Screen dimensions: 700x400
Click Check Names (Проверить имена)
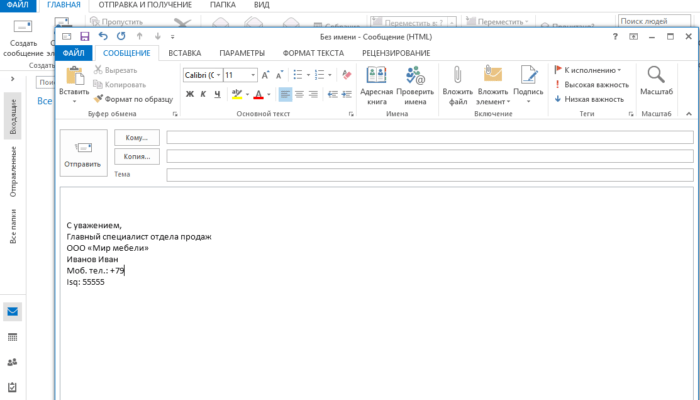415,86
